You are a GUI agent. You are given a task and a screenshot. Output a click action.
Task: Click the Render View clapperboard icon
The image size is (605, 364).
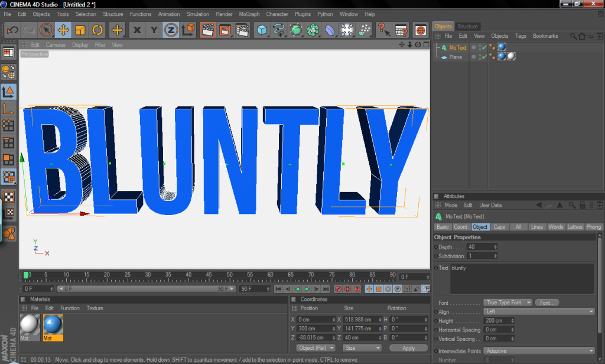[x=207, y=30]
